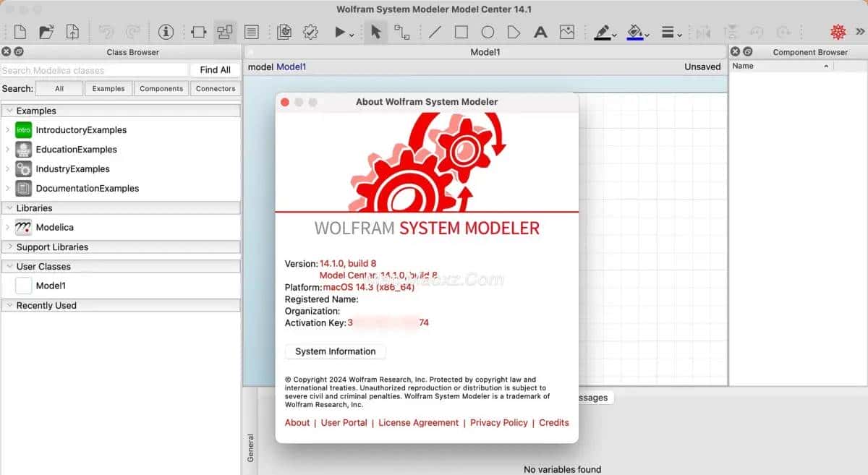Choose the Rectangle drawing tool
Viewport: 868px width, 475px height.
[x=461, y=32]
